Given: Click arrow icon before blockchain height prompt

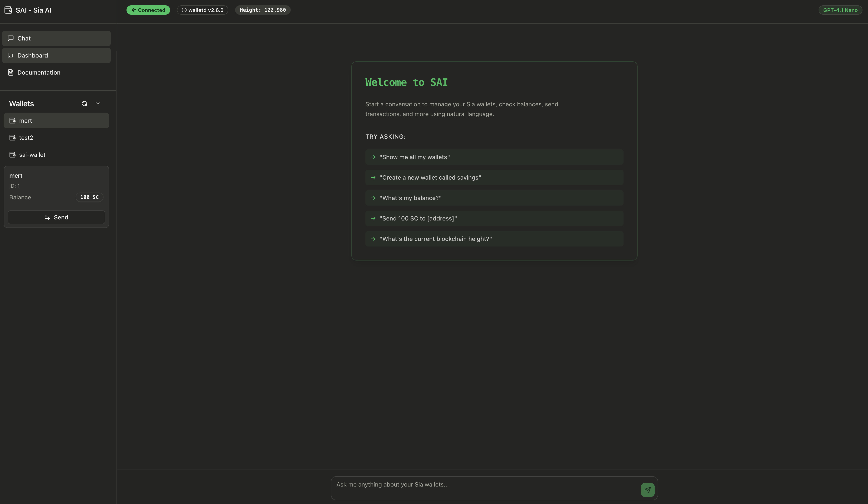Looking at the screenshot, I should (373, 239).
